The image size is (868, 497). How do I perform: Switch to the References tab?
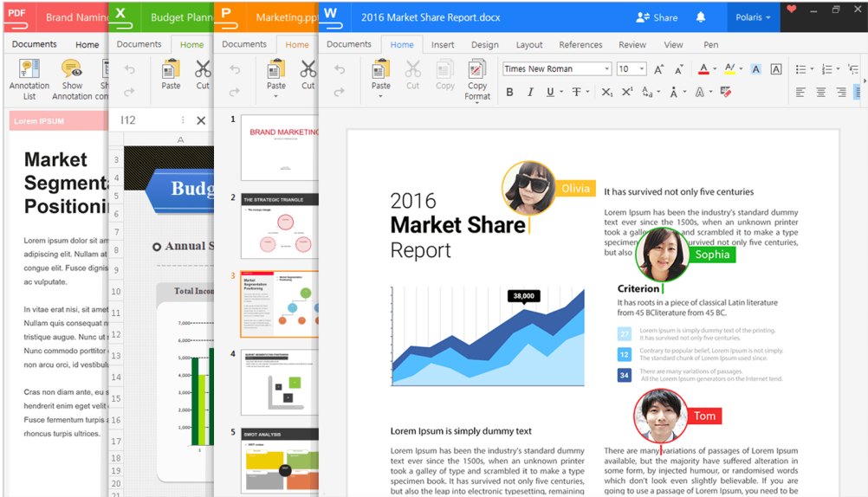click(580, 45)
